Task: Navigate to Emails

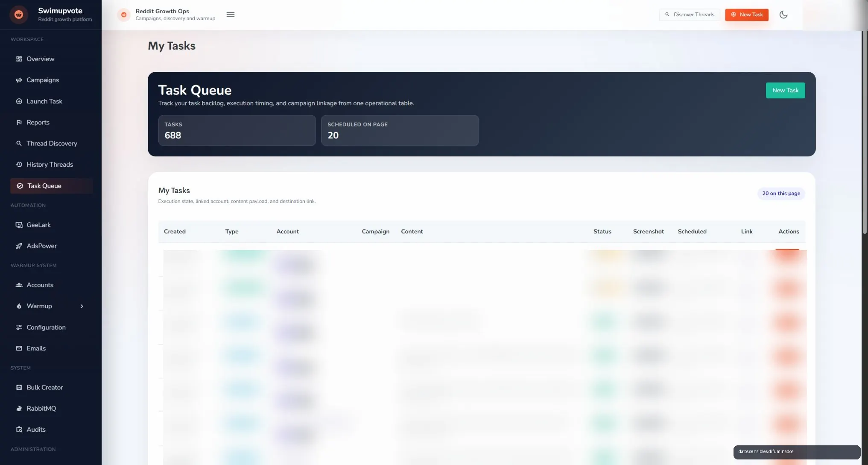Action: pos(52,348)
